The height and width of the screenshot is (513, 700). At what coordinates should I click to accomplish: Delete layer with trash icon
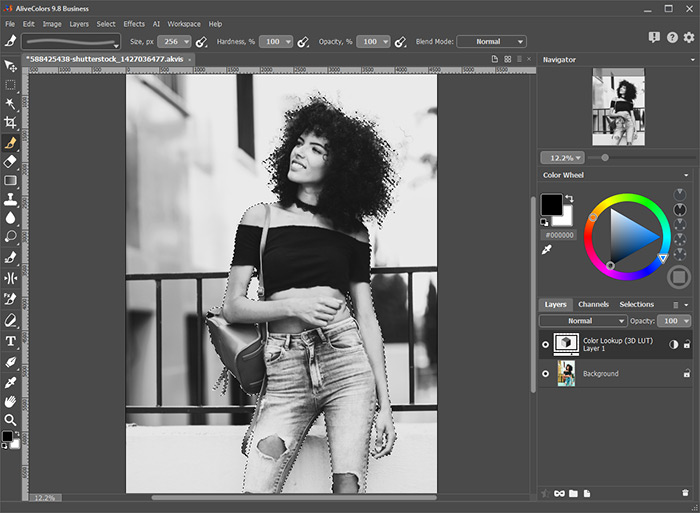coord(685,493)
